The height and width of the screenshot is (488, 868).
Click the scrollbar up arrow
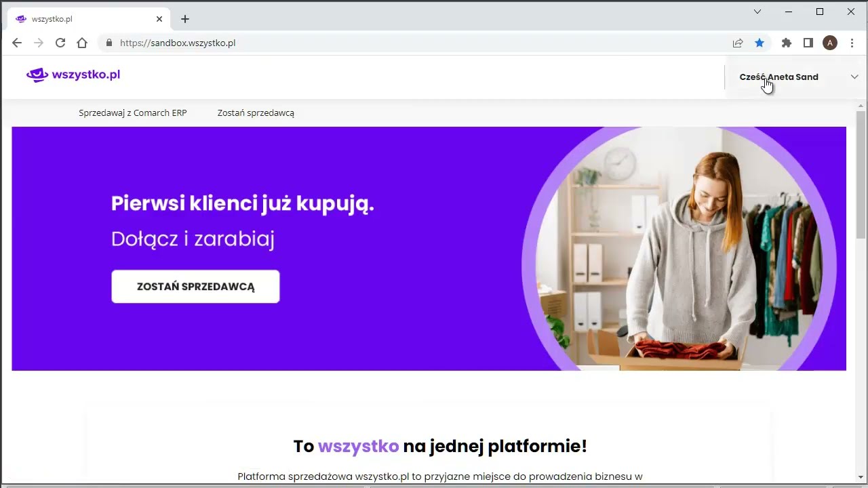click(861, 106)
